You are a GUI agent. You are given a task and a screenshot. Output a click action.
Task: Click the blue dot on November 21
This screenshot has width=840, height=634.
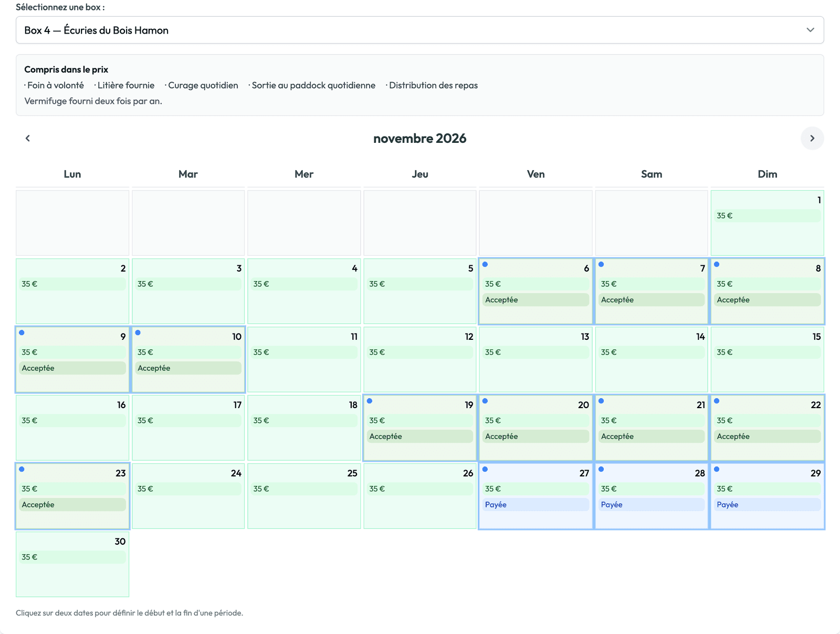pyautogui.click(x=601, y=401)
